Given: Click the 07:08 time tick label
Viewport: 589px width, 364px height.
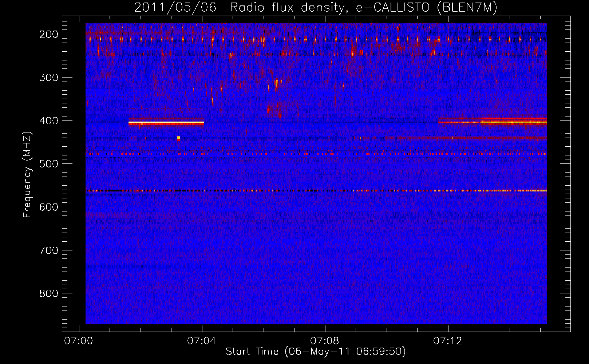Looking at the screenshot, I should (324, 341).
